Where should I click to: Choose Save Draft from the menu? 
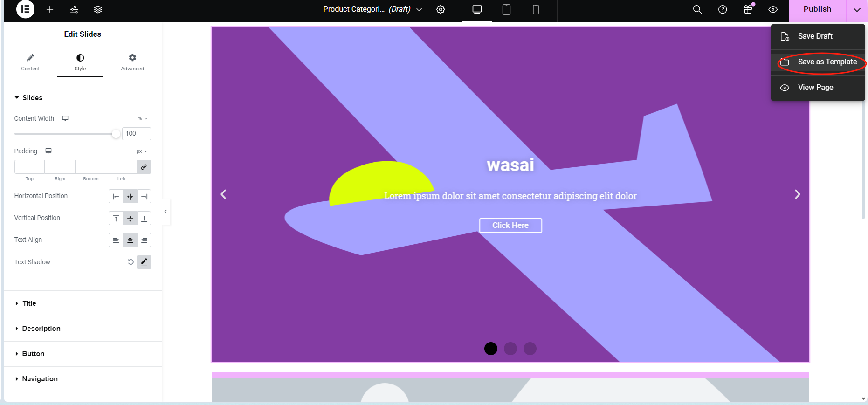(818, 36)
